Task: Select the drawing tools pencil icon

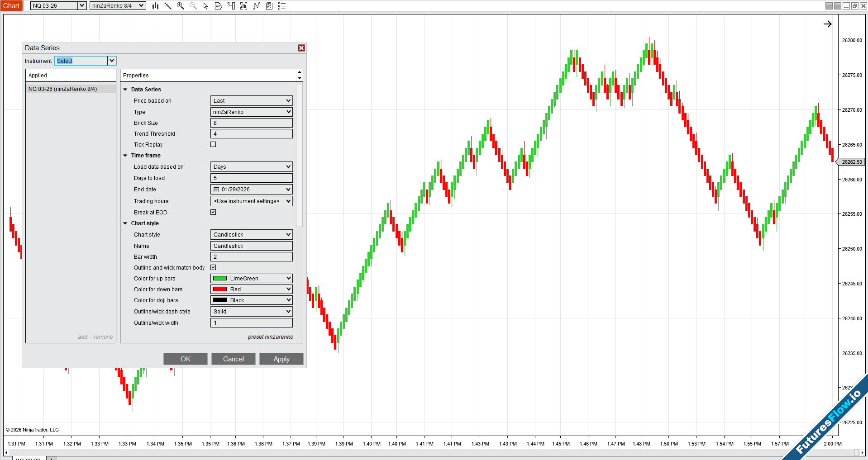Action: coord(168,6)
